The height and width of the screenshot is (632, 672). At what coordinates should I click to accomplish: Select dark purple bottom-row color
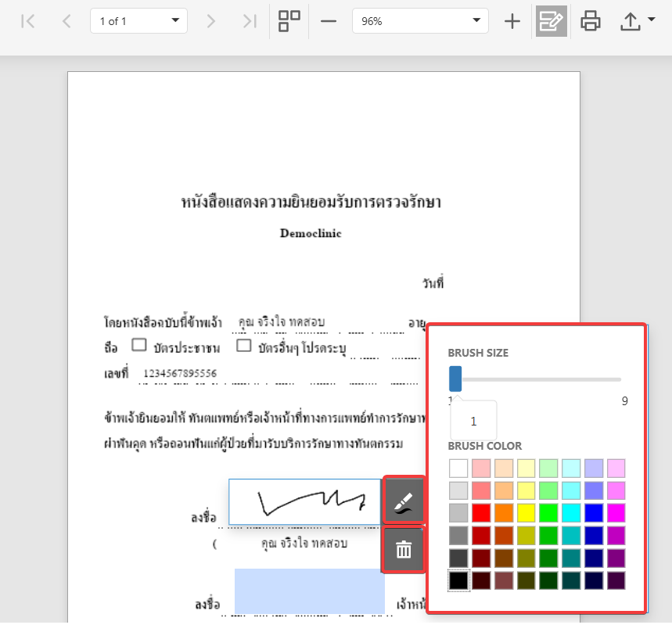click(x=616, y=580)
